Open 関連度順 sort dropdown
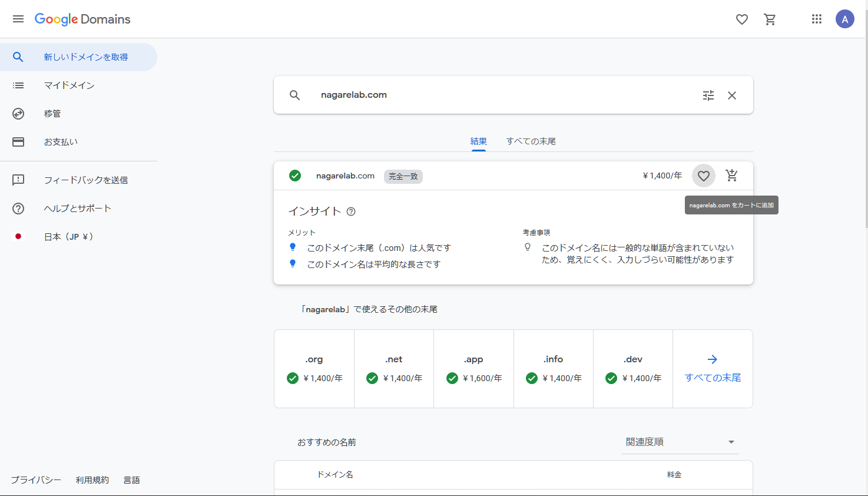 click(680, 442)
